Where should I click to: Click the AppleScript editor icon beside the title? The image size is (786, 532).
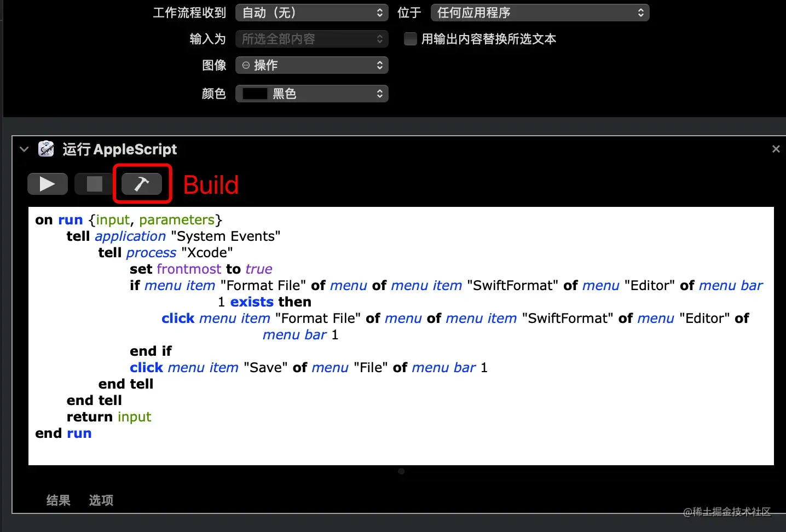(x=46, y=148)
